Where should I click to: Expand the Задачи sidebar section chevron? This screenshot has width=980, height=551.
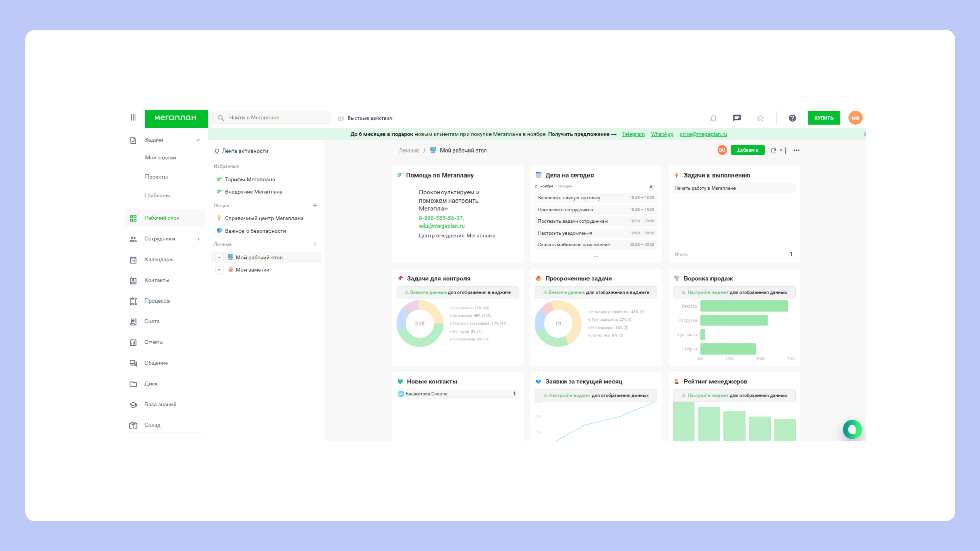coord(198,140)
